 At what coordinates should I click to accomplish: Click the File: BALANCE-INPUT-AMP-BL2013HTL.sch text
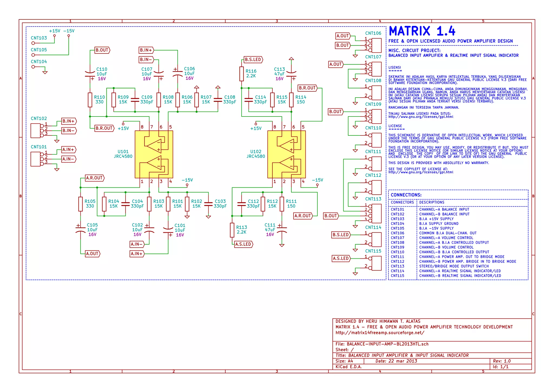pyautogui.click(x=382, y=344)
